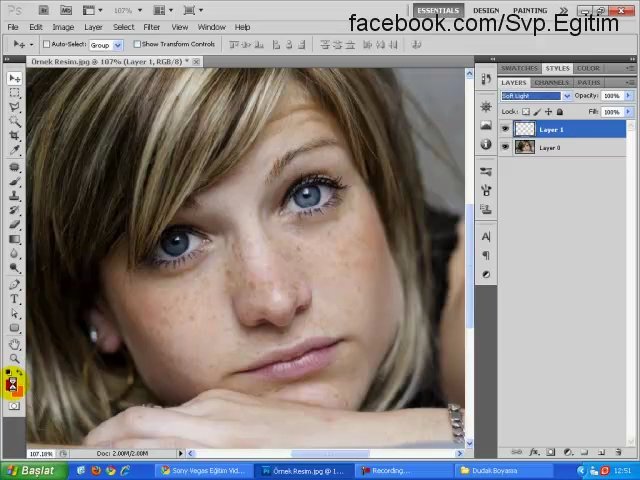Add a layer mask
The image size is (640, 480).
pos(551,452)
